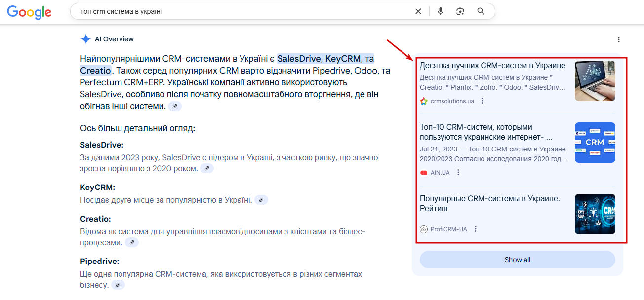Show all sources button

click(518, 260)
